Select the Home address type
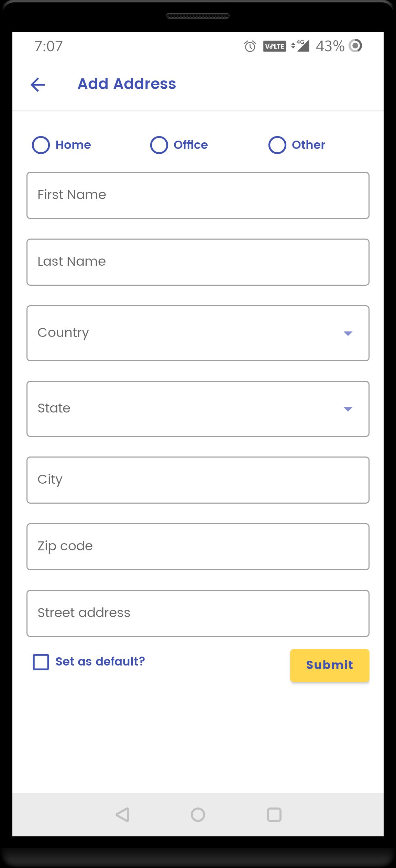The width and height of the screenshot is (396, 868). coord(41,145)
